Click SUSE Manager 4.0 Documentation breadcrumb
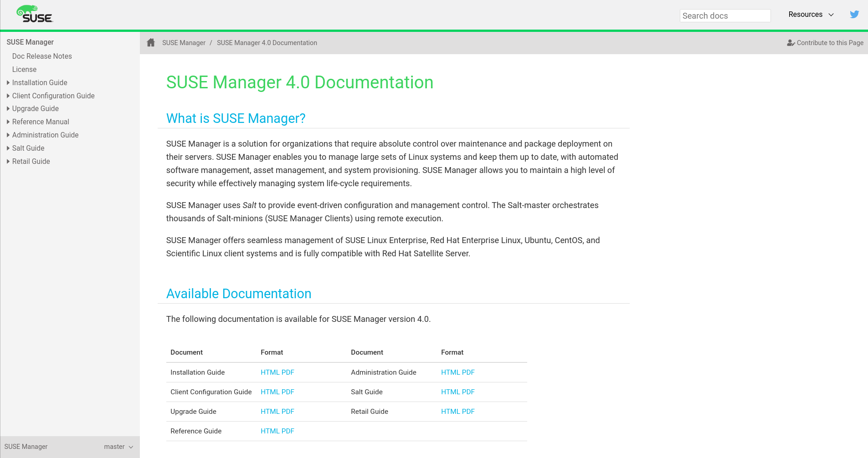Image resolution: width=868 pixels, height=458 pixels. coord(267,43)
